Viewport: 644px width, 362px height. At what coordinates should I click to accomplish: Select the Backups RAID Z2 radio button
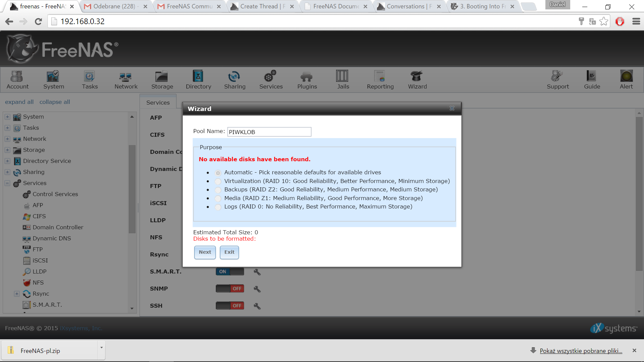click(x=218, y=190)
